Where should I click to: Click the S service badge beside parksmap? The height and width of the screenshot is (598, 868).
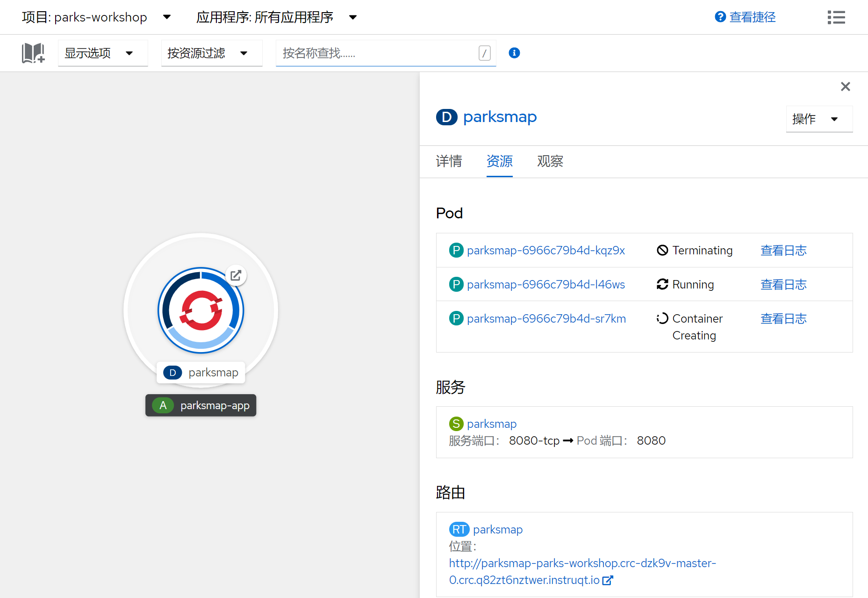(x=456, y=424)
